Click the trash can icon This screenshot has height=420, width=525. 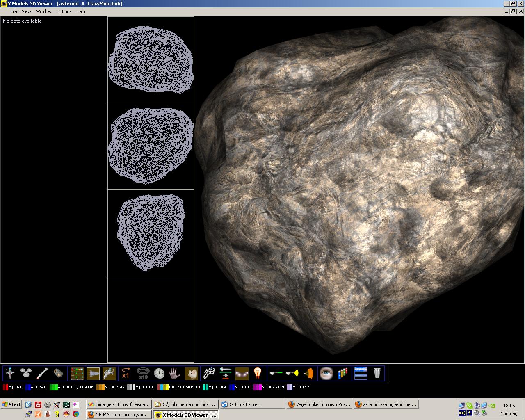point(377,373)
